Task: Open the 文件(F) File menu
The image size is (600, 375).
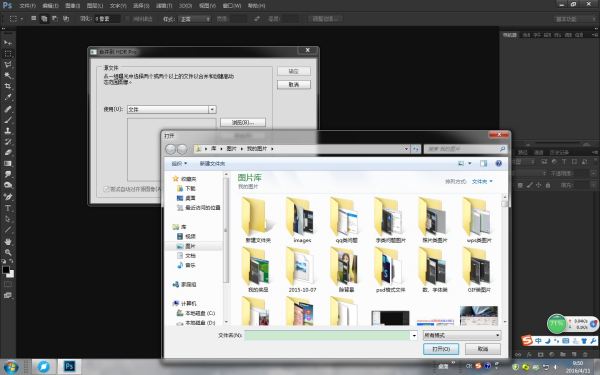Action: pos(27,6)
